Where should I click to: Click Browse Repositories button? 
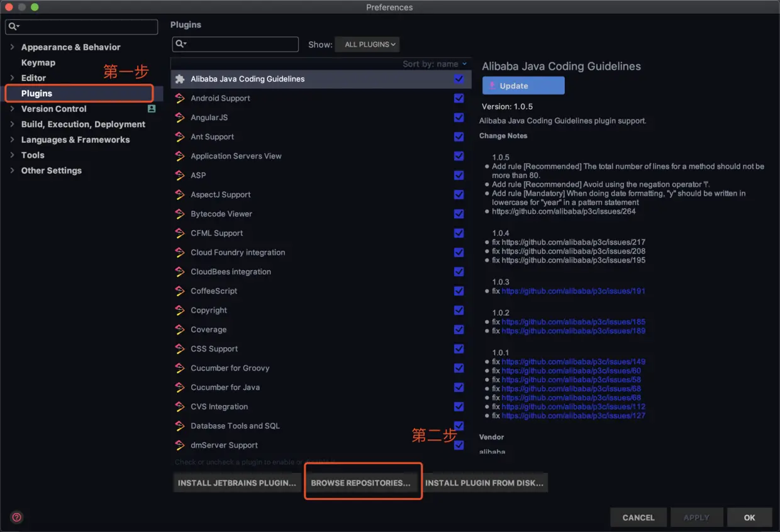point(360,483)
